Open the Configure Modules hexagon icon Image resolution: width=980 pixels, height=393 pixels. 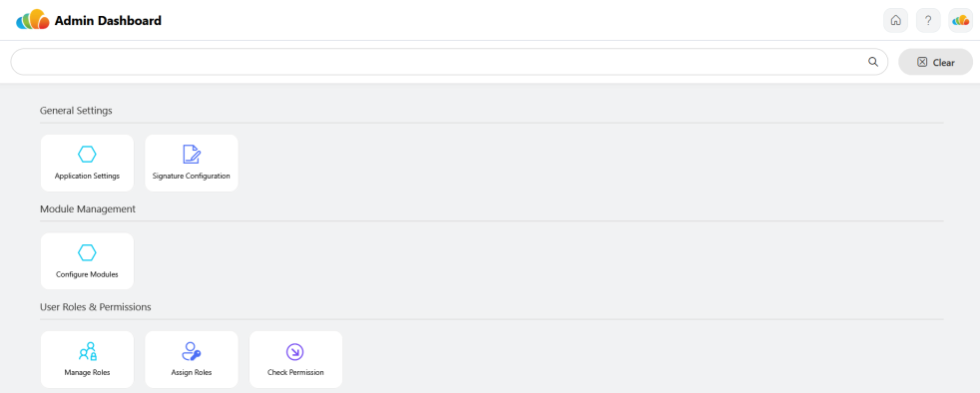(87, 252)
